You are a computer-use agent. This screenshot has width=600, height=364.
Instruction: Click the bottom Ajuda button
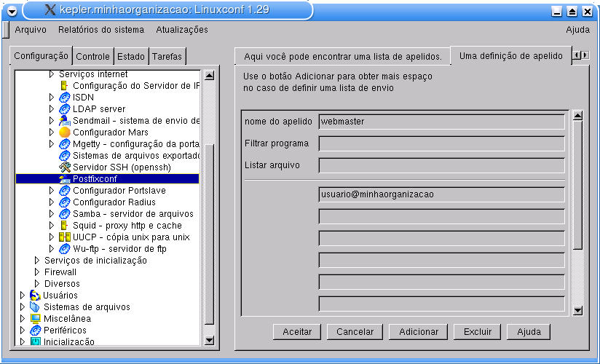click(529, 332)
